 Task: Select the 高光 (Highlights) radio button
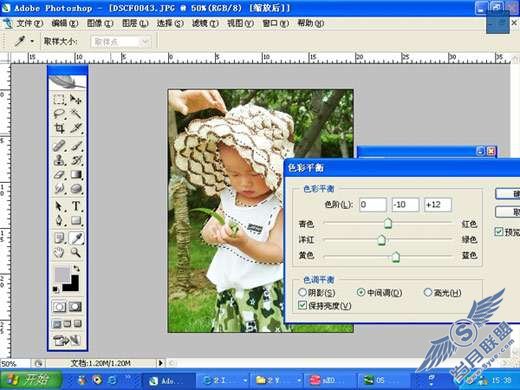coord(427,292)
